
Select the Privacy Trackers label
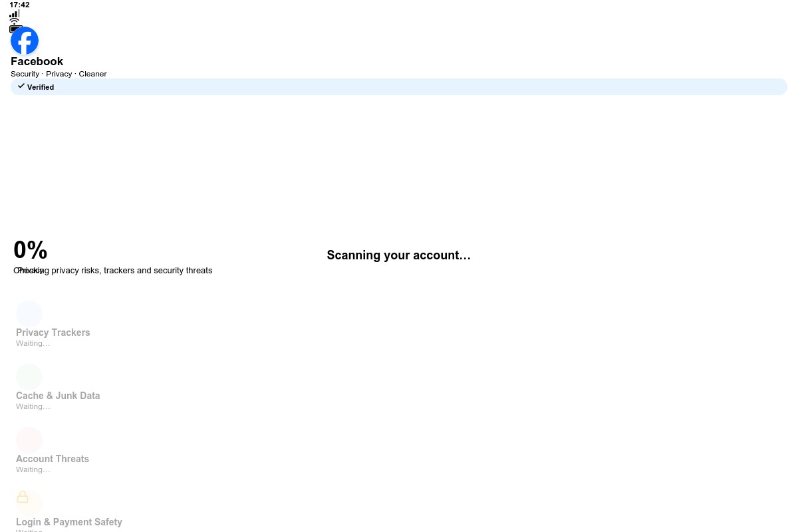pos(53,332)
